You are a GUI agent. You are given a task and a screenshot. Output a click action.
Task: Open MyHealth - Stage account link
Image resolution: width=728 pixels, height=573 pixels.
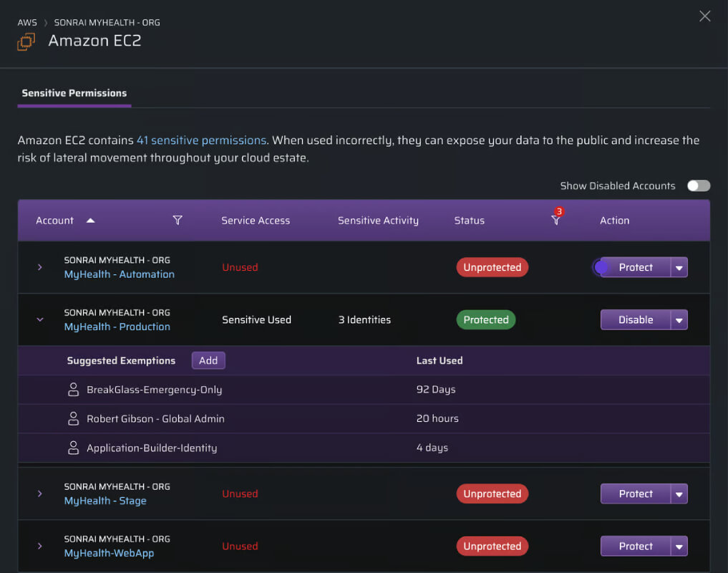click(x=105, y=501)
